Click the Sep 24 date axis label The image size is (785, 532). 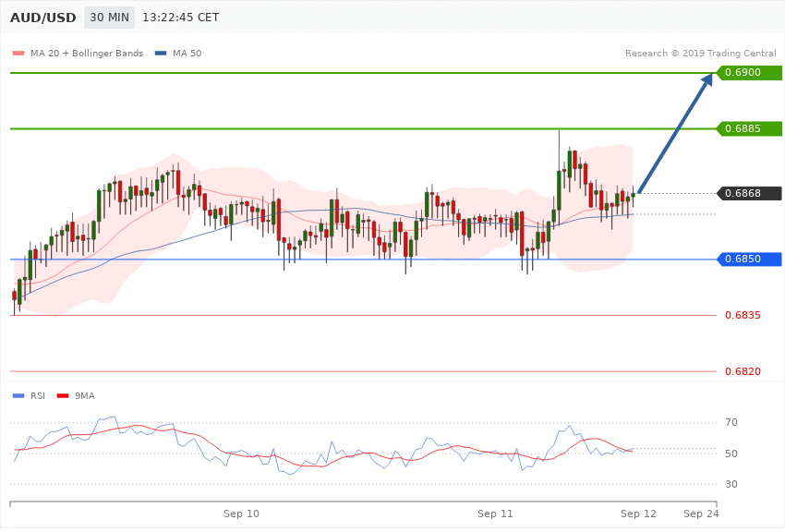point(701,514)
